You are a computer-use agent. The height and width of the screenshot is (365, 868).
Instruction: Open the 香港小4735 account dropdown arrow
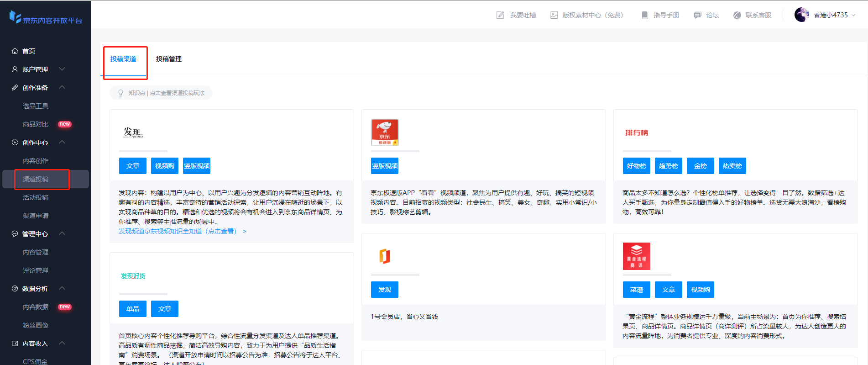tap(853, 15)
